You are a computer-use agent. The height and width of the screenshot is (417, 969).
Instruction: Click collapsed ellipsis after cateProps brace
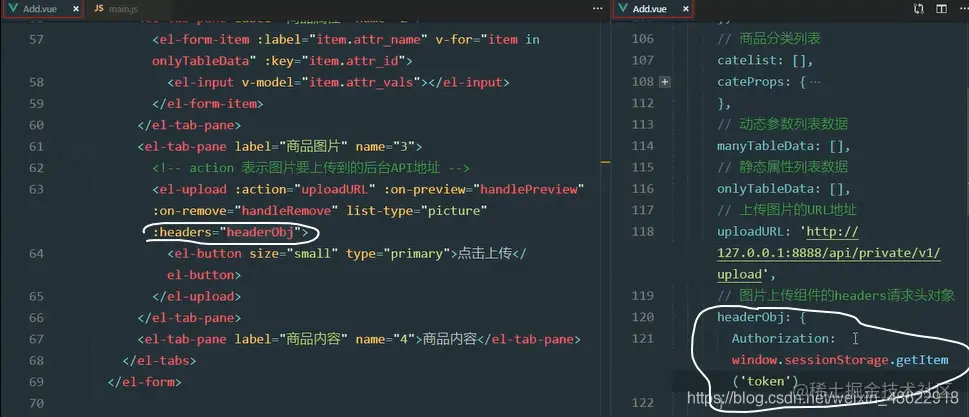click(815, 82)
